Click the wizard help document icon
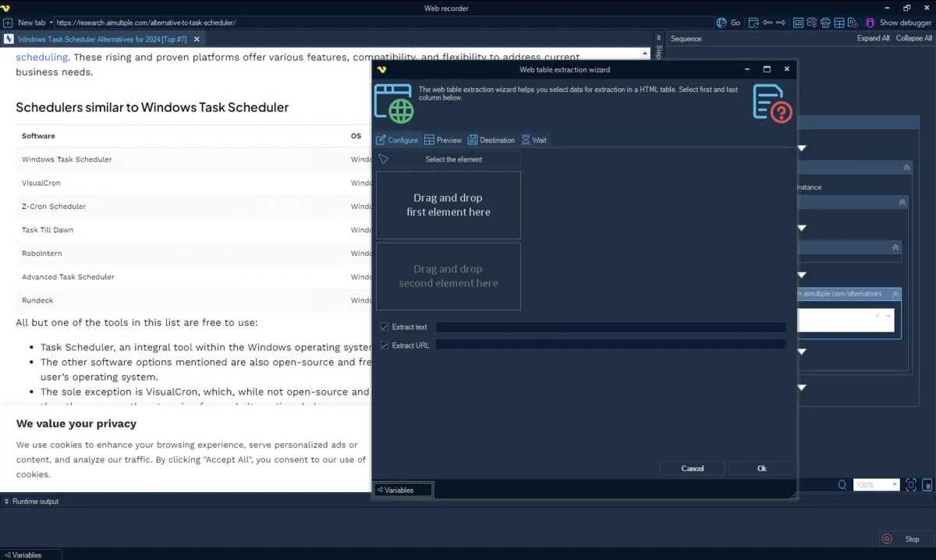This screenshot has height=560, width=936. click(x=772, y=103)
